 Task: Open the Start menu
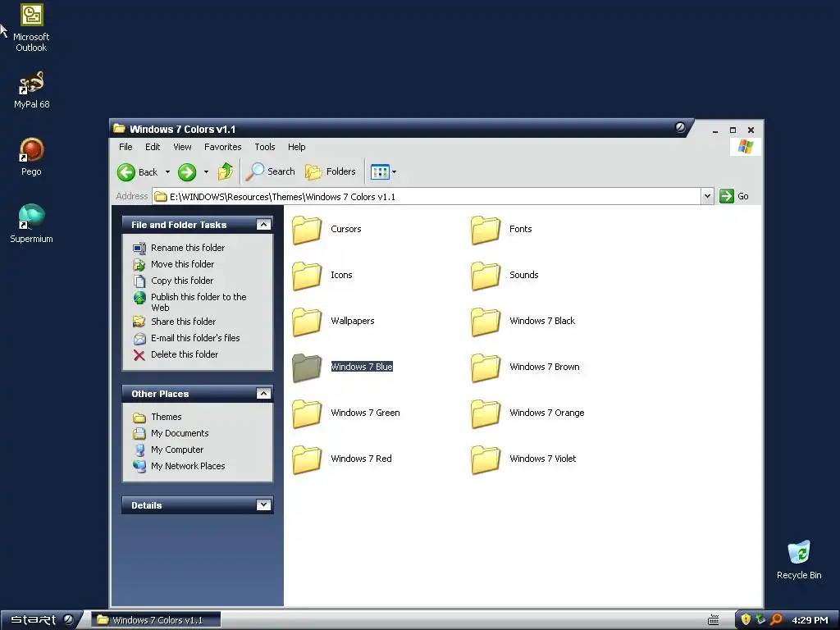tap(33, 620)
